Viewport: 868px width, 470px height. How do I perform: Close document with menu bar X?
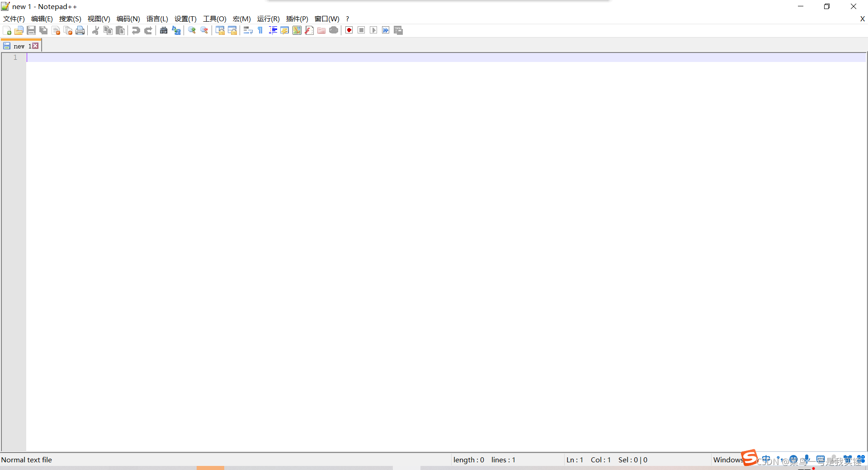(x=862, y=19)
